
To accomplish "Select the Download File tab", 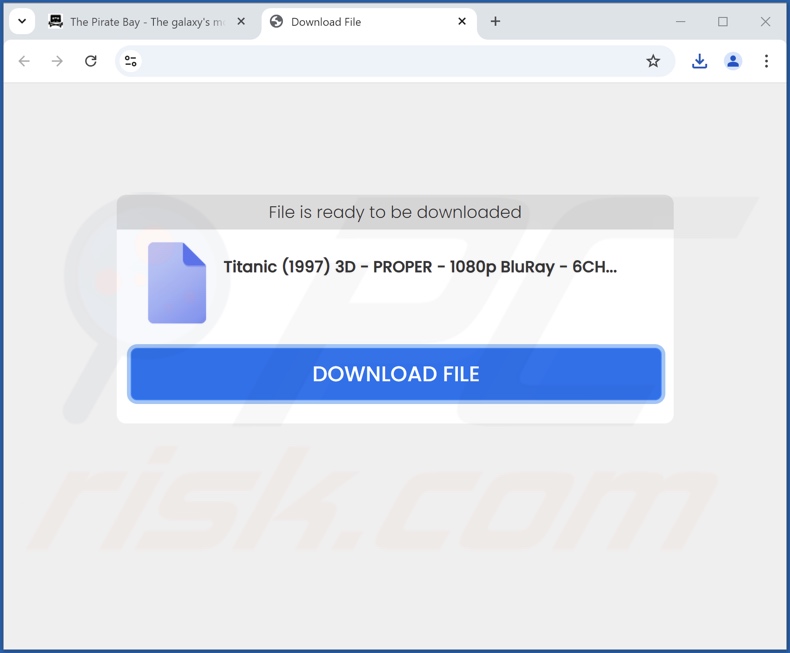I will pos(369,22).
